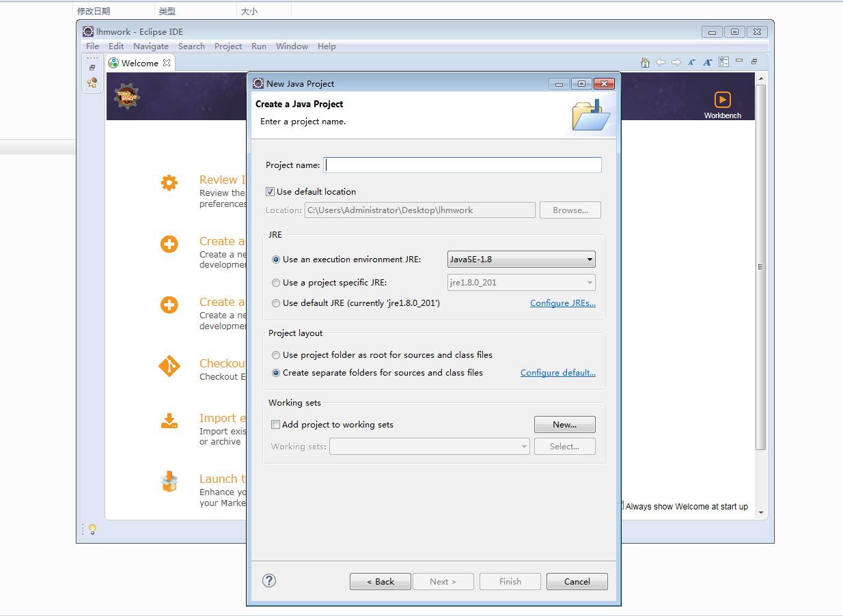
Task: Click the New working set button
Action: point(565,425)
